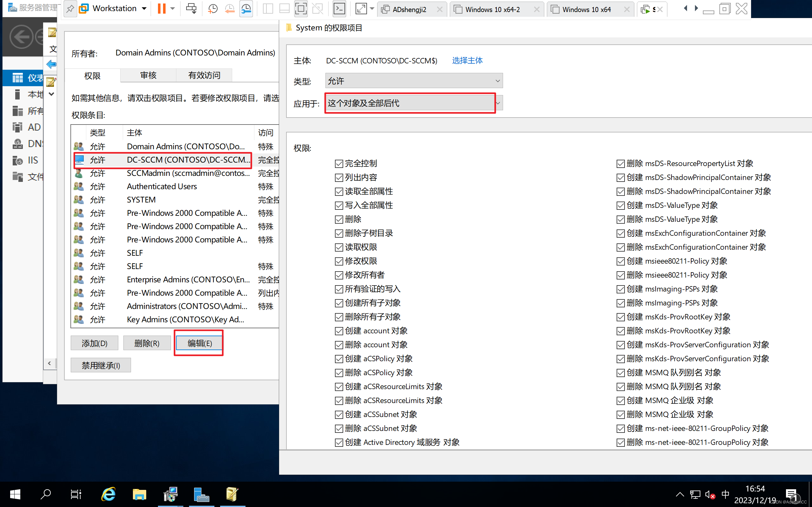
Task: Click Send Ctrl+Alt+Del icon
Action: [x=191, y=8]
